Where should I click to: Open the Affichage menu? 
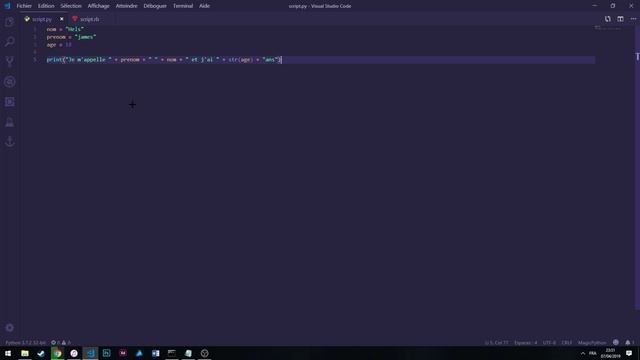coord(98,6)
